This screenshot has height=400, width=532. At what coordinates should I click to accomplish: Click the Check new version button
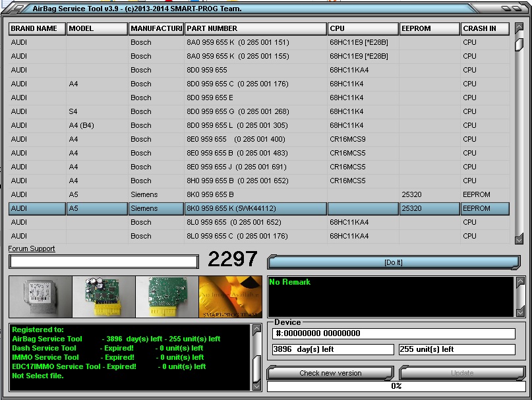click(x=333, y=373)
